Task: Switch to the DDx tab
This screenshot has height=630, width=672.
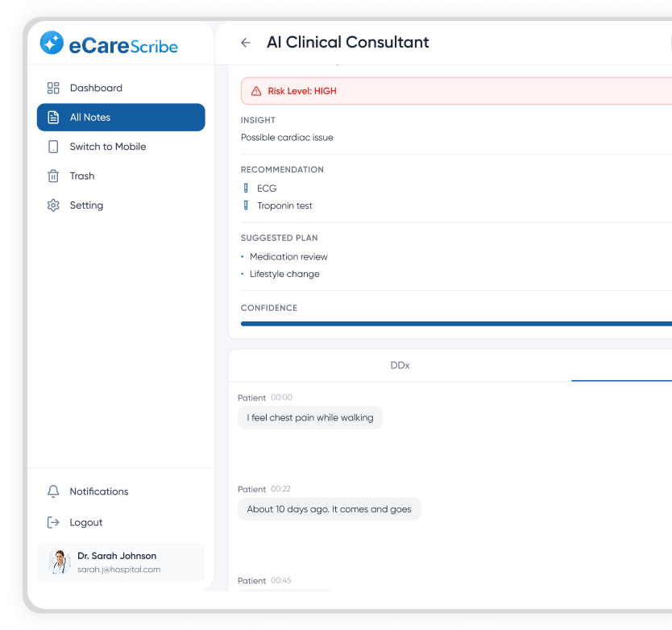Action: (400, 365)
